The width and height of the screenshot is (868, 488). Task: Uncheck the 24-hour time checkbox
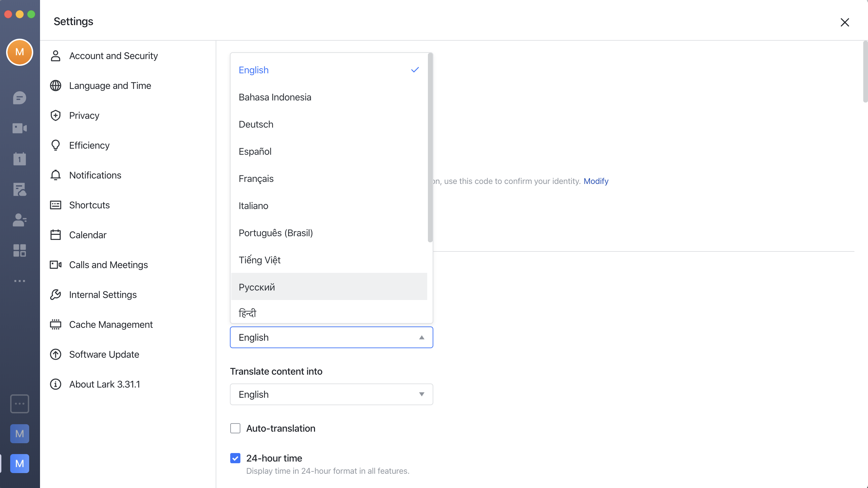pos(235,458)
